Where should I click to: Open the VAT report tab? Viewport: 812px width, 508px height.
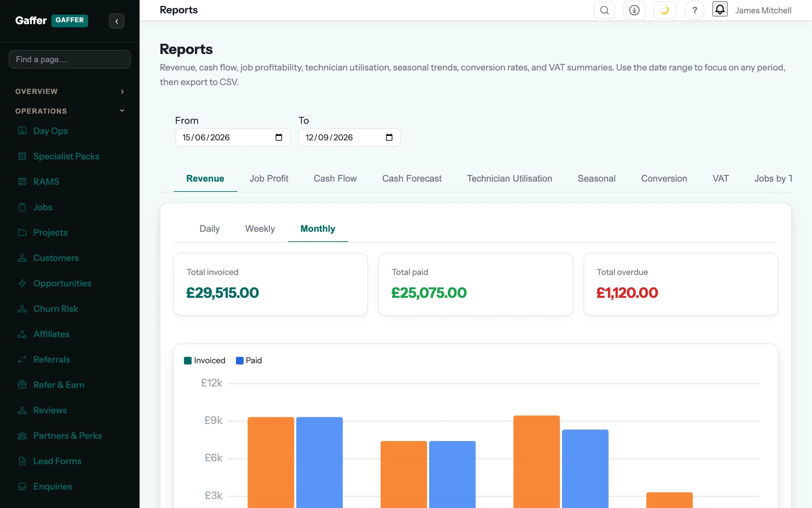[x=721, y=178]
